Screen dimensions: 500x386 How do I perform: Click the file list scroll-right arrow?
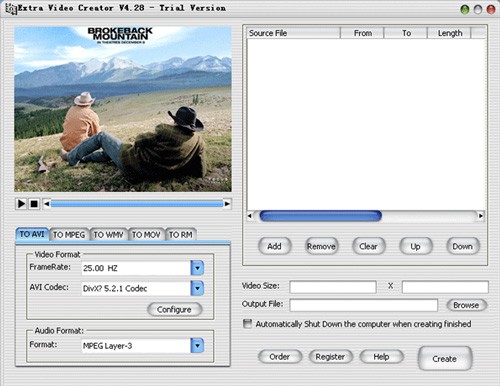[481, 216]
